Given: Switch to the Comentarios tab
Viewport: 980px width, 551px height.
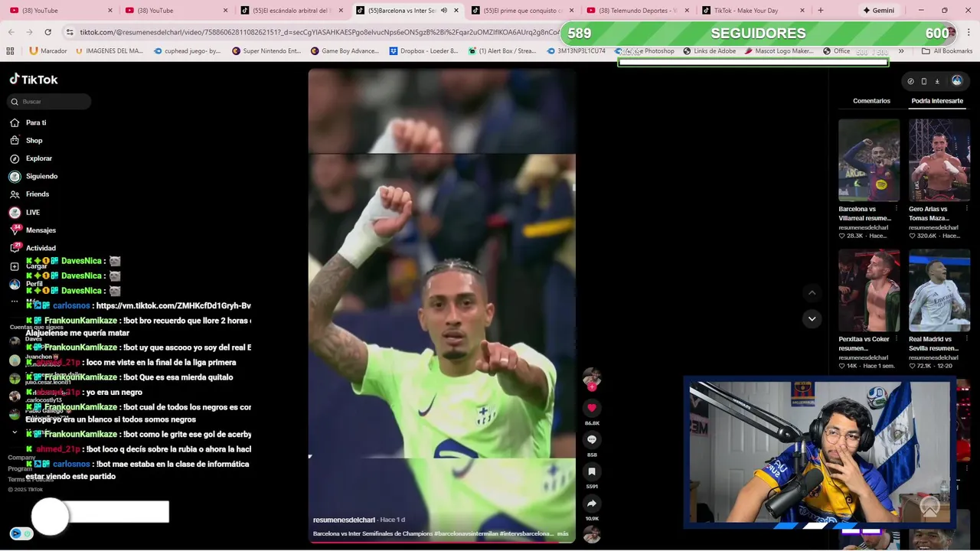Looking at the screenshot, I should click(871, 101).
